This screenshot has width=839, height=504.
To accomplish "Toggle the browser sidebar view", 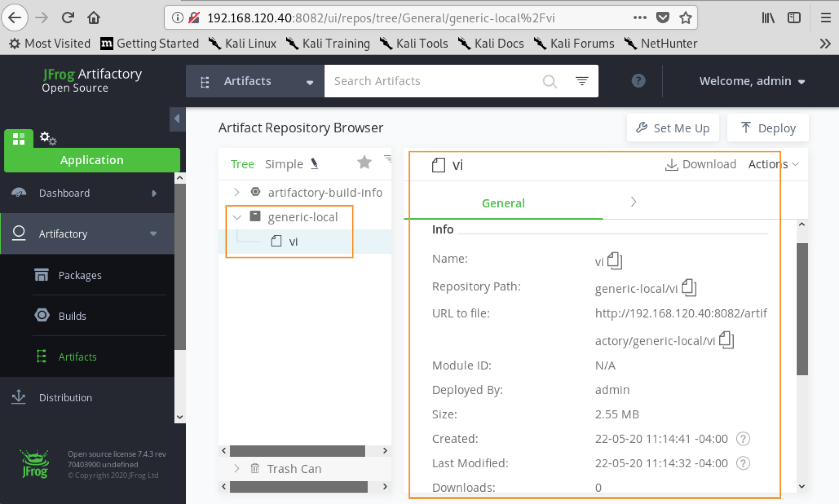I will pyautogui.click(x=794, y=18).
